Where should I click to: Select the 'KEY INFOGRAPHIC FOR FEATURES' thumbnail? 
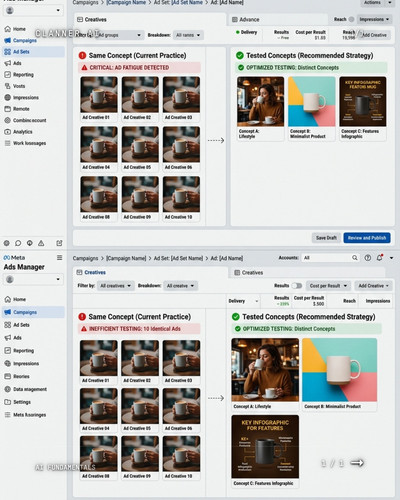click(265, 447)
